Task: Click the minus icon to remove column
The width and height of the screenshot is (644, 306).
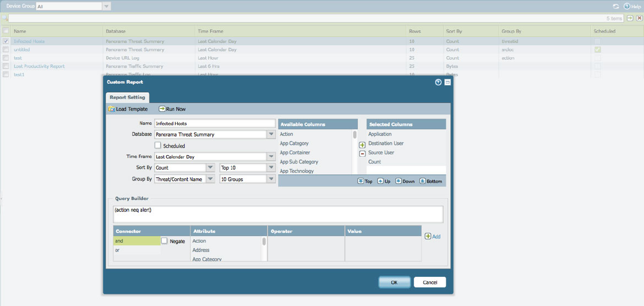Action: click(x=362, y=154)
